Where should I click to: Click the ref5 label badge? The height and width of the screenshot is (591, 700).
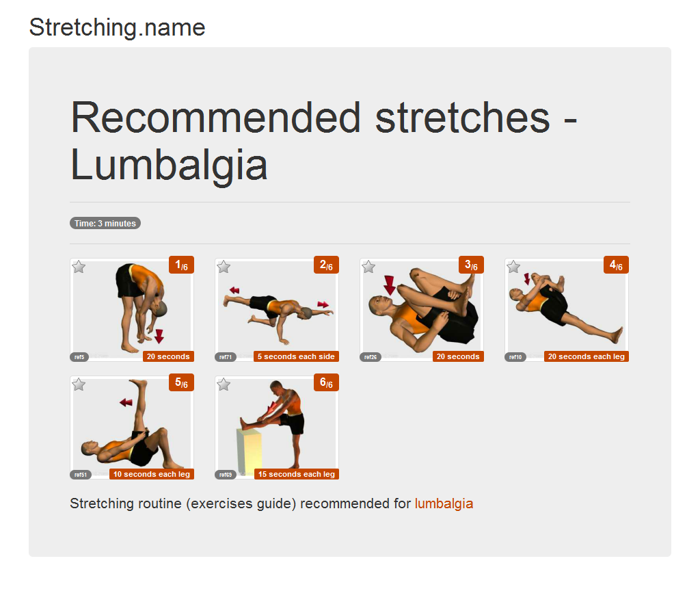point(79,357)
